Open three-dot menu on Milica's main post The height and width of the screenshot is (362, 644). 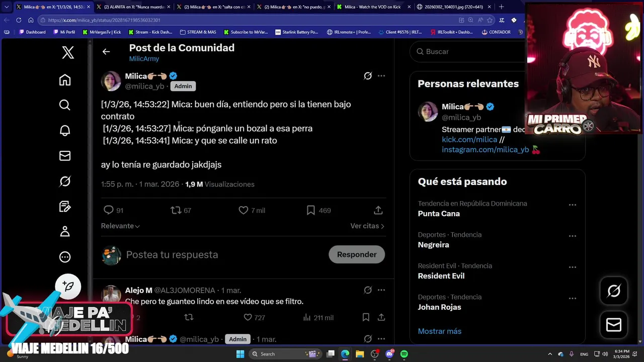tap(381, 76)
